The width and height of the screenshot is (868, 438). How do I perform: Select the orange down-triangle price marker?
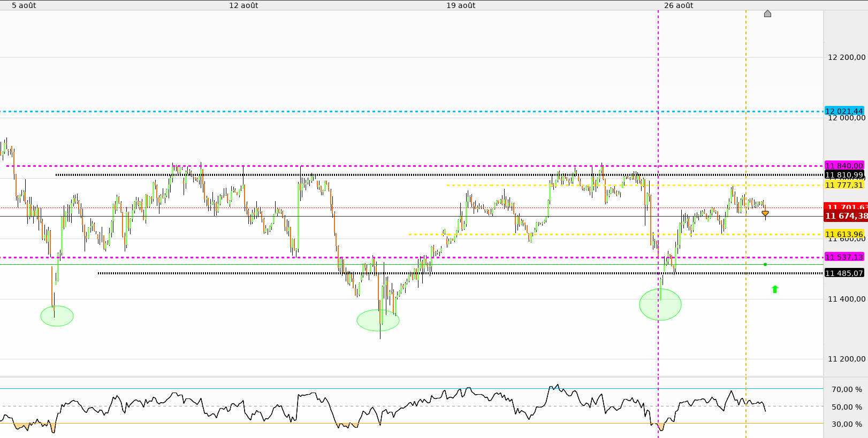pyautogui.click(x=765, y=214)
